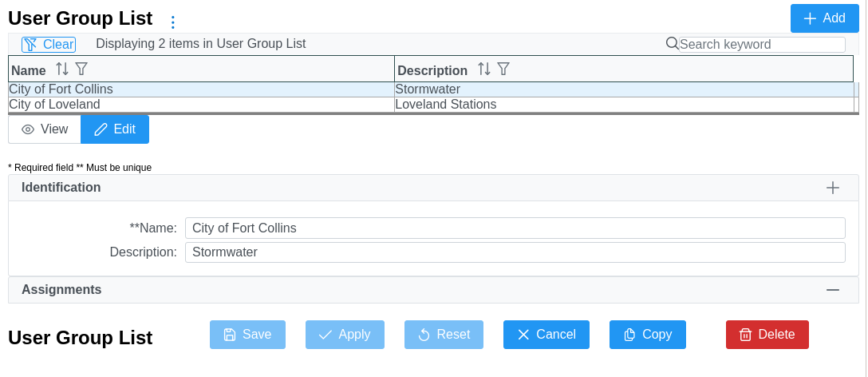Focus the Search keyword box
868x377 pixels.
pyautogui.click(x=761, y=45)
